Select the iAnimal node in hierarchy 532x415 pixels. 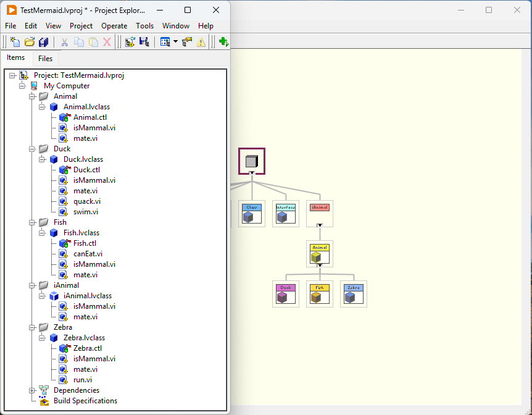coord(320,214)
